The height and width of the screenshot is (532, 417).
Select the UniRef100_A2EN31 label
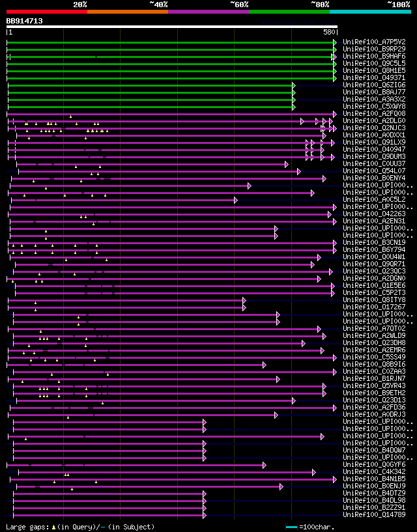pyautogui.click(x=374, y=221)
